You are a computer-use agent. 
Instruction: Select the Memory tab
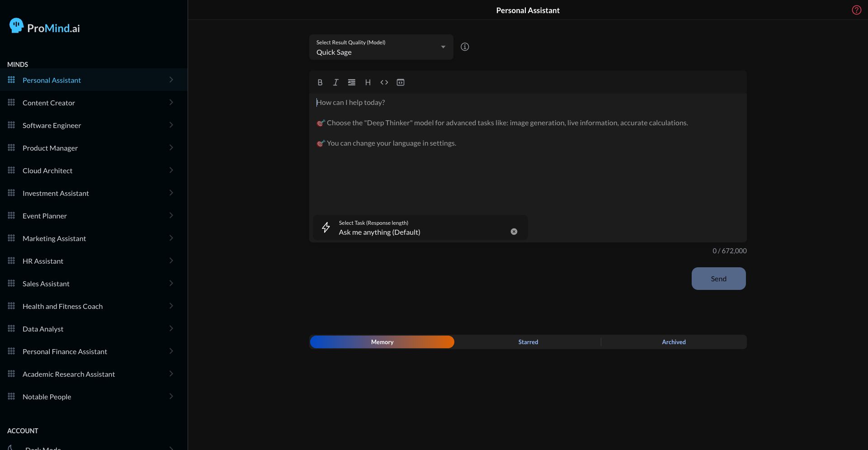coord(382,342)
